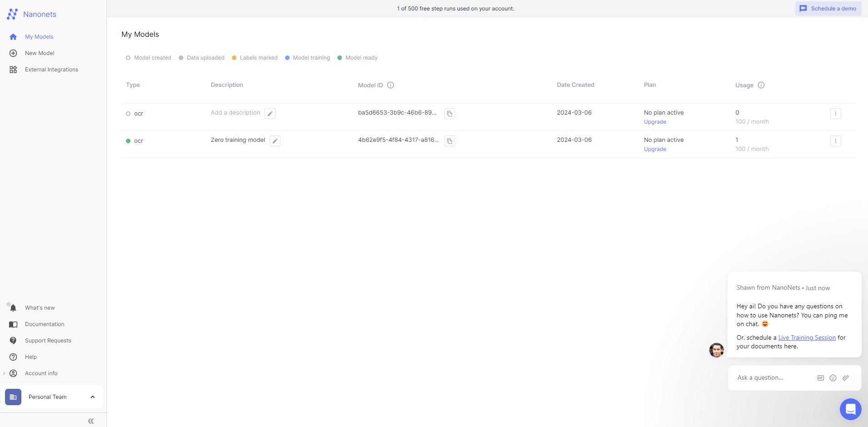This screenshot has height=427, width=868.
Task: Open the Intercom chat launcher bubble
Action: coord(851,409)
